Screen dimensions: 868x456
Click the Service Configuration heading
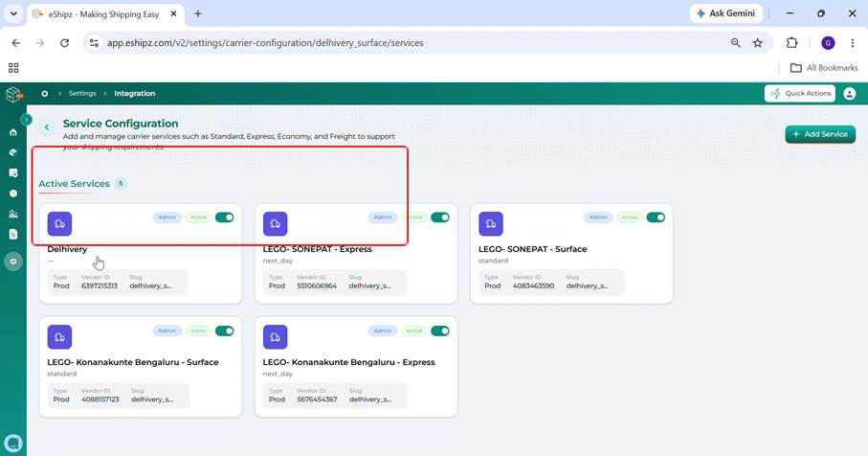tap(121, 124)
